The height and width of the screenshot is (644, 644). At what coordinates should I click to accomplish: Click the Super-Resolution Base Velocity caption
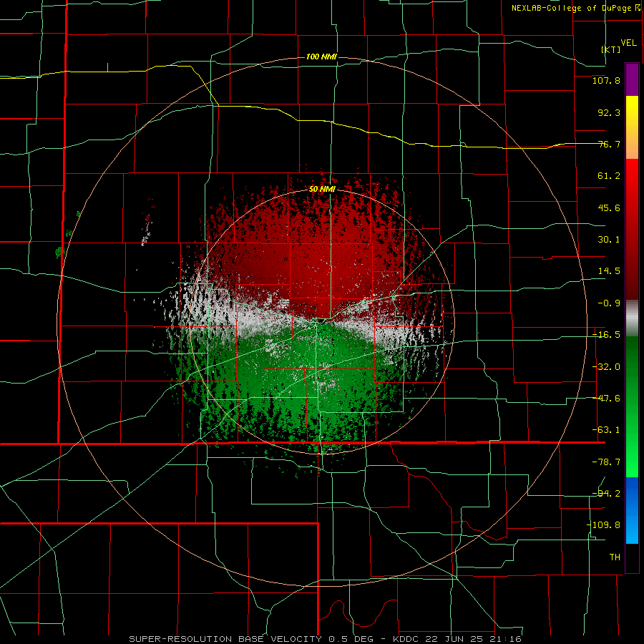[x=326, y=639]
